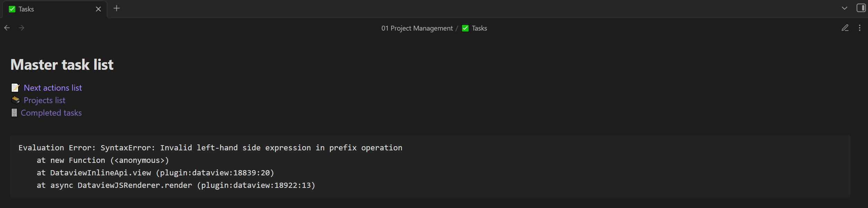868x208 pixels.
Task: Open the Projects list link
Action: 44,100
